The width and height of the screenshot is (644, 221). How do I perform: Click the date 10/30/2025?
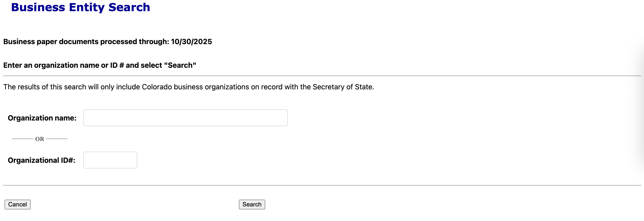(191, 42)
